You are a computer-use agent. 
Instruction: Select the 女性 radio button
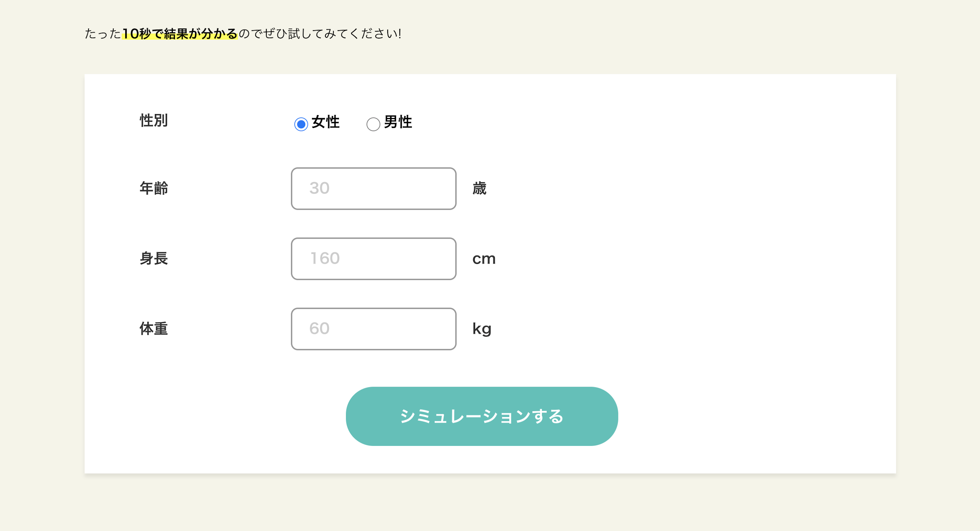coord(301,124)
